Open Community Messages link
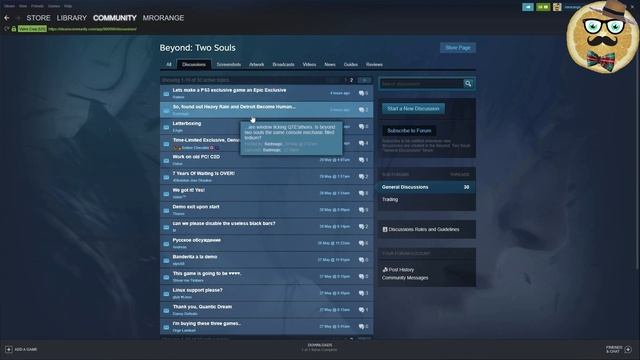This screenshot has height=360, width=640. click(x=405, y=278)
